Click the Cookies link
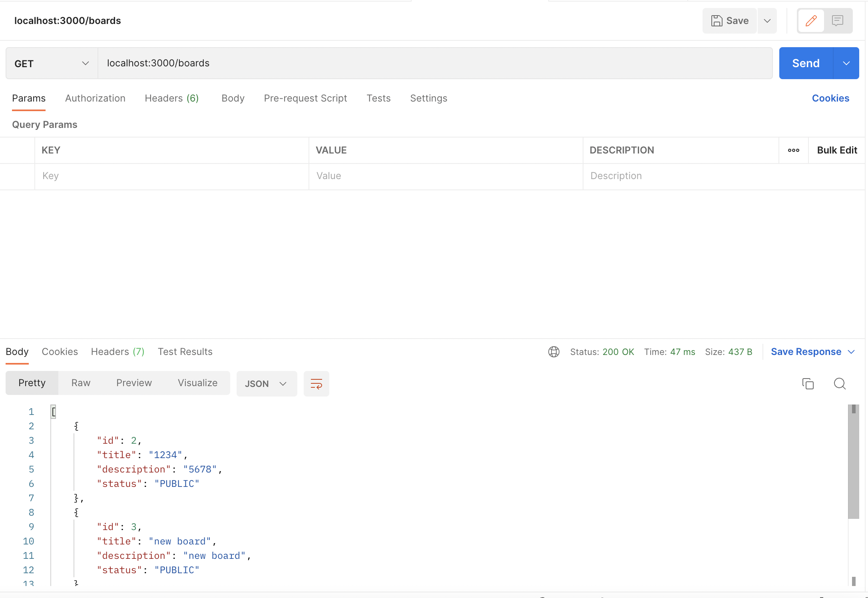The image size is (868, 598). (x=830, y=98)
